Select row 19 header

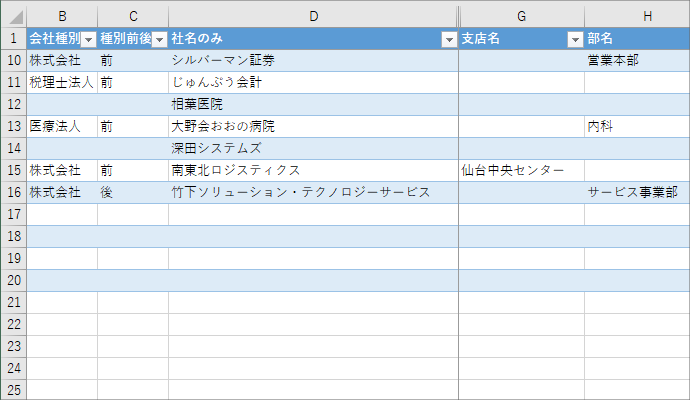click(14, 259)
